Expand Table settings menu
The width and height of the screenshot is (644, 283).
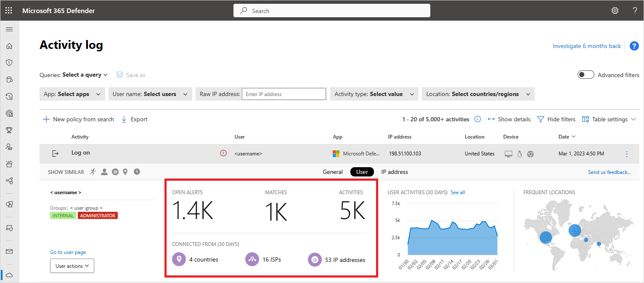pyautogui.click(x=609, y=119)
